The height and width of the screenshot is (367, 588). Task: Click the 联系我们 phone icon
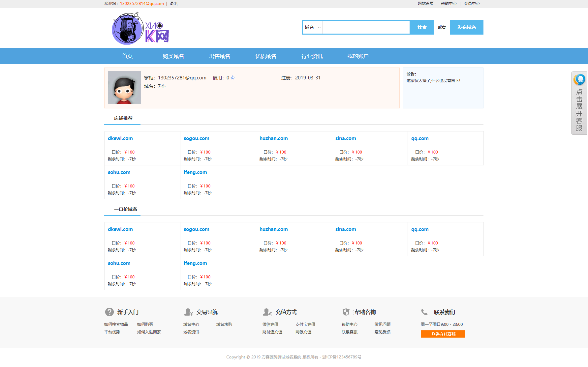click(x=424, y=312)
